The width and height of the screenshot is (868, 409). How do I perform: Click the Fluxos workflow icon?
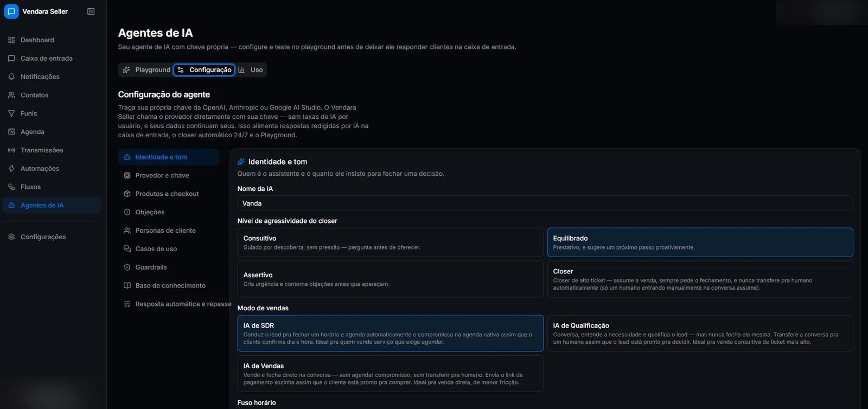11,187
